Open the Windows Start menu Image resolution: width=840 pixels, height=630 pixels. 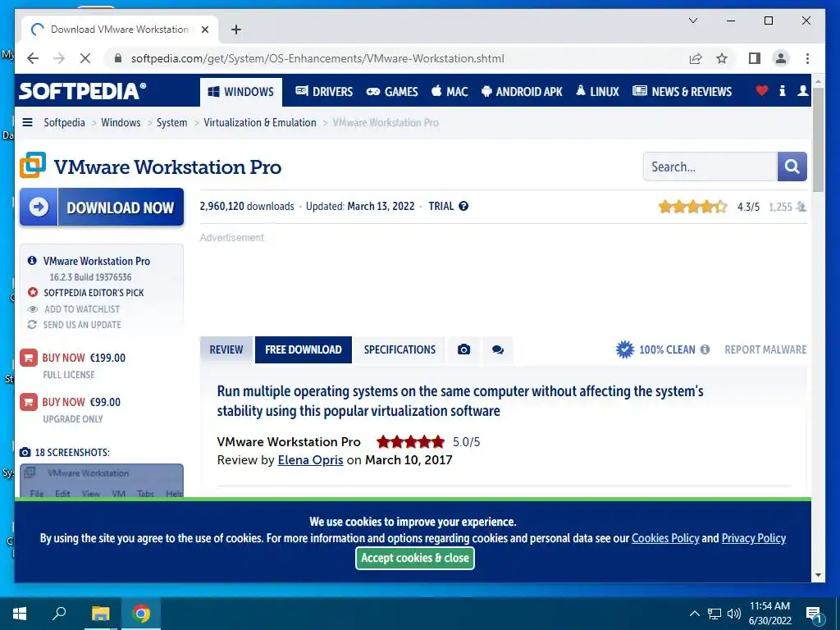coord(20,614)
